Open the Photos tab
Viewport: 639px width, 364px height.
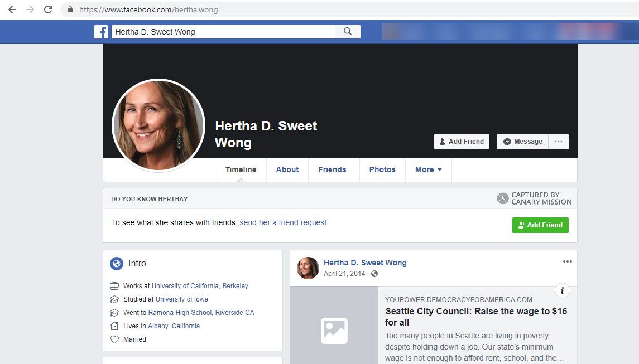382,169
